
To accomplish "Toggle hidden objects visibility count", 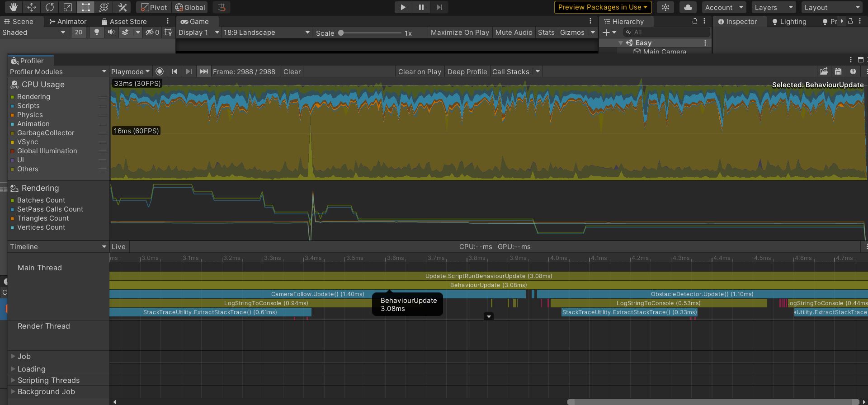I will 152,32.
